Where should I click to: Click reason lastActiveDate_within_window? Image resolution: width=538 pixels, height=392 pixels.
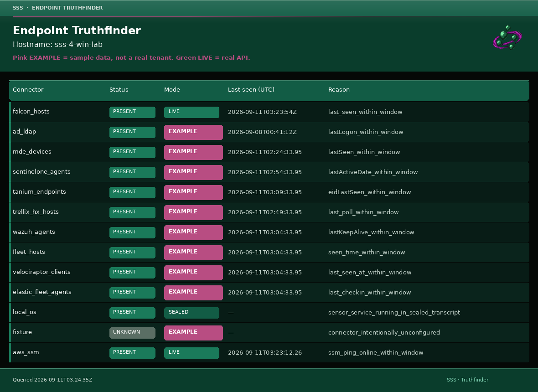coord(373,172)
